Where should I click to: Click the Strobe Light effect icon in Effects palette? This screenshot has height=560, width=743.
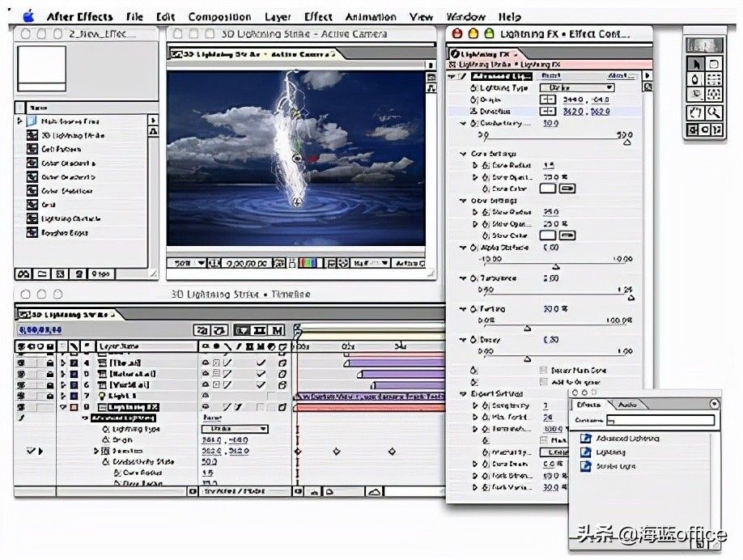pyautogui.click(x=586, y=466)
